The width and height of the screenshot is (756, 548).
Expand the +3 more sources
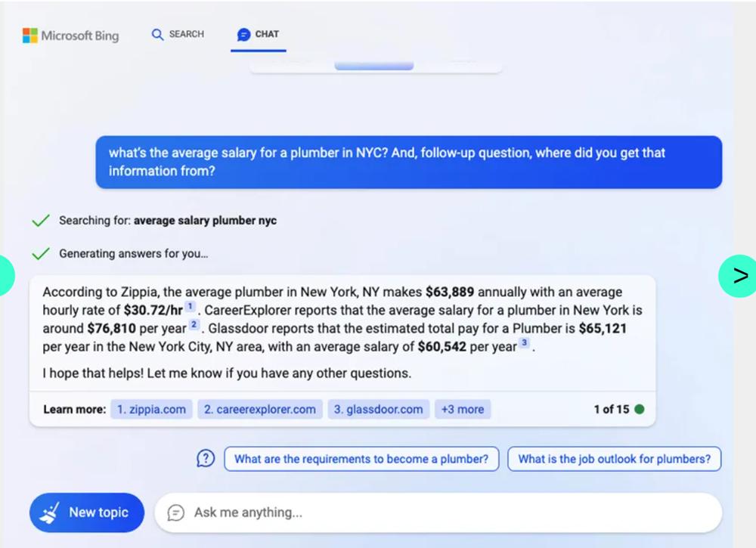coord(463,409)
